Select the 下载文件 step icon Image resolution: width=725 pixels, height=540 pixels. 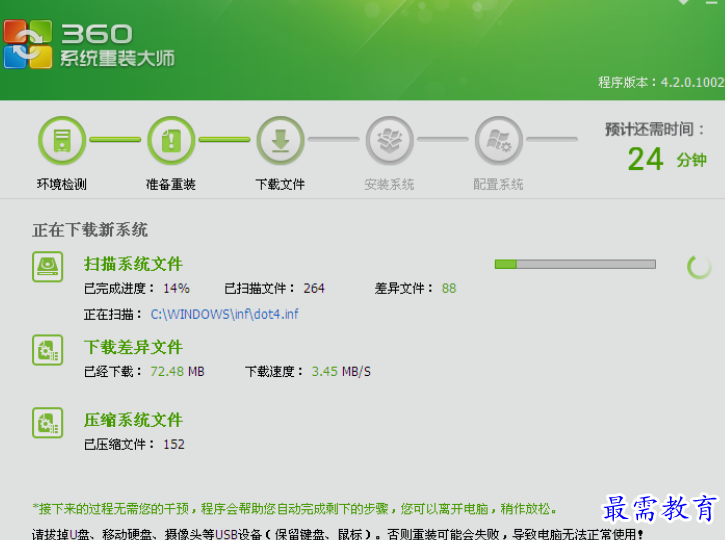280,140
